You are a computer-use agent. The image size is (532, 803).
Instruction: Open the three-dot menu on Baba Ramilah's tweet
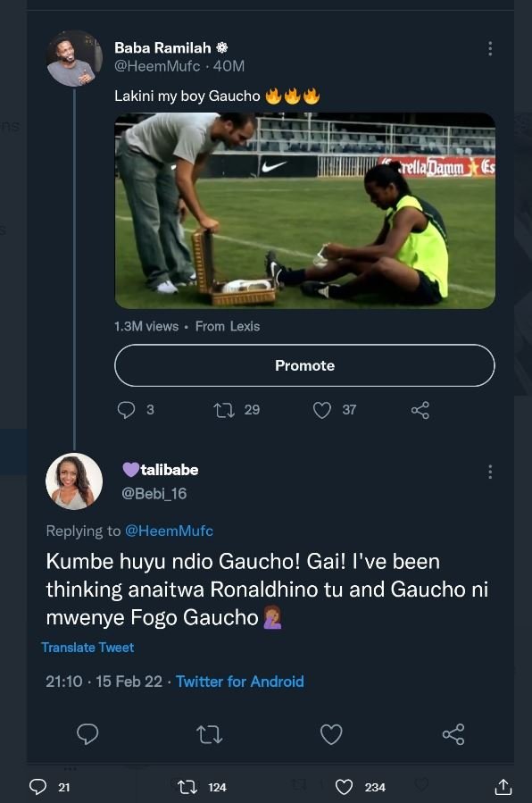click(489, 49)
